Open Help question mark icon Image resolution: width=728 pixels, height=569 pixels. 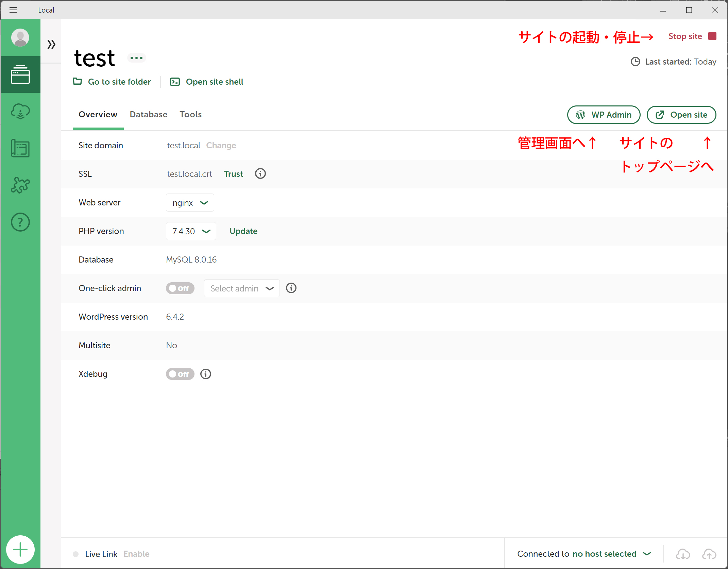(x=20, y=222)
